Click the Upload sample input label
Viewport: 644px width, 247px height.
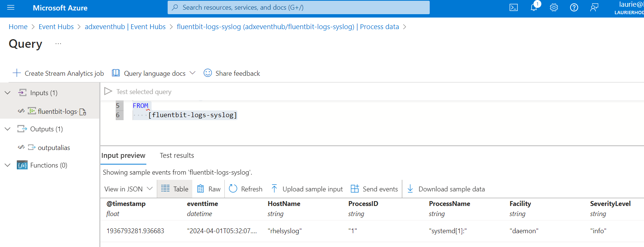click(312, 189)
